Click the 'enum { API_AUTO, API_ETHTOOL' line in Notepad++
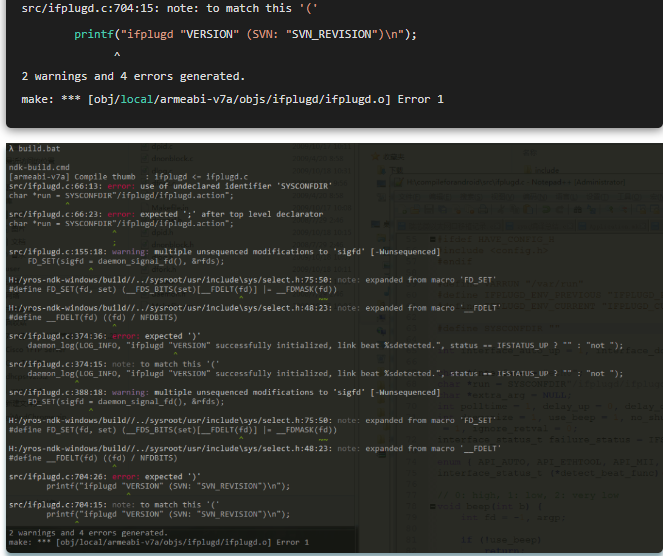The image size is (663, 556). point(550,462)
